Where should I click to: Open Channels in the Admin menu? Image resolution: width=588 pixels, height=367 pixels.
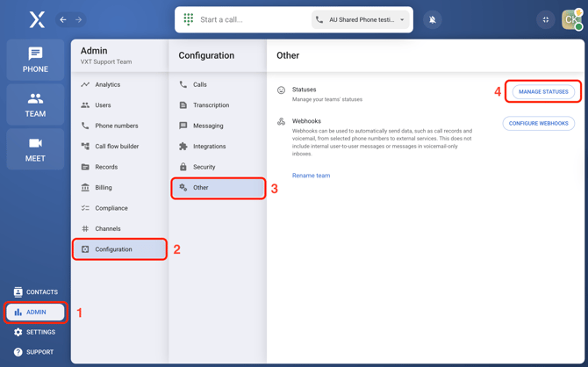pos(119,228)
